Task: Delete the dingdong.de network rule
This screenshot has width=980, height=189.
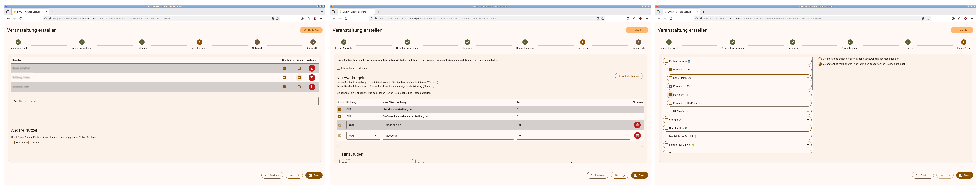Action: [637, 125]
